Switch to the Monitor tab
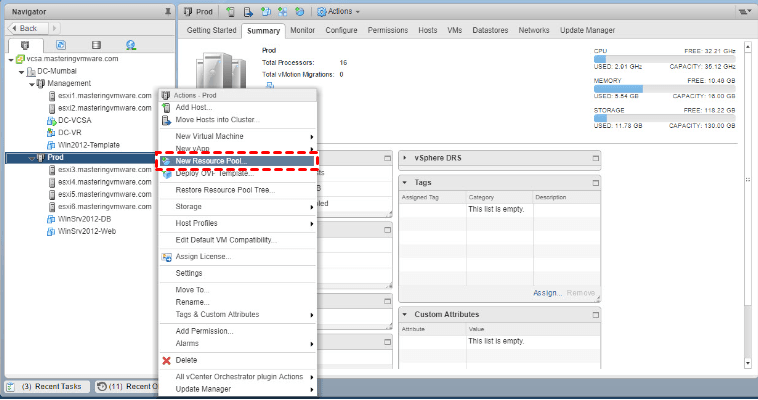 (x=303, y=30)
